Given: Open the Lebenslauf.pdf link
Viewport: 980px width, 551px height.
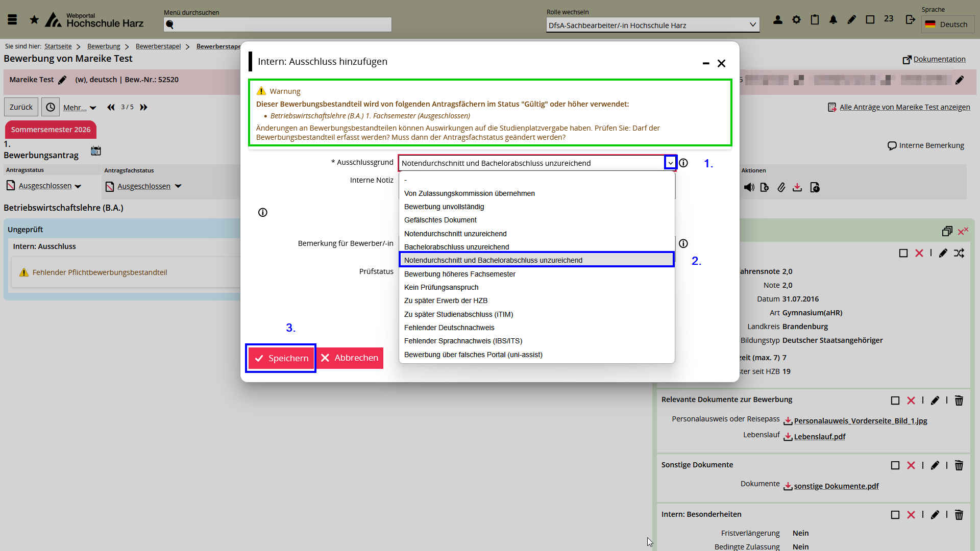Looking at the screenshot, I should click(x=819, y=437).
